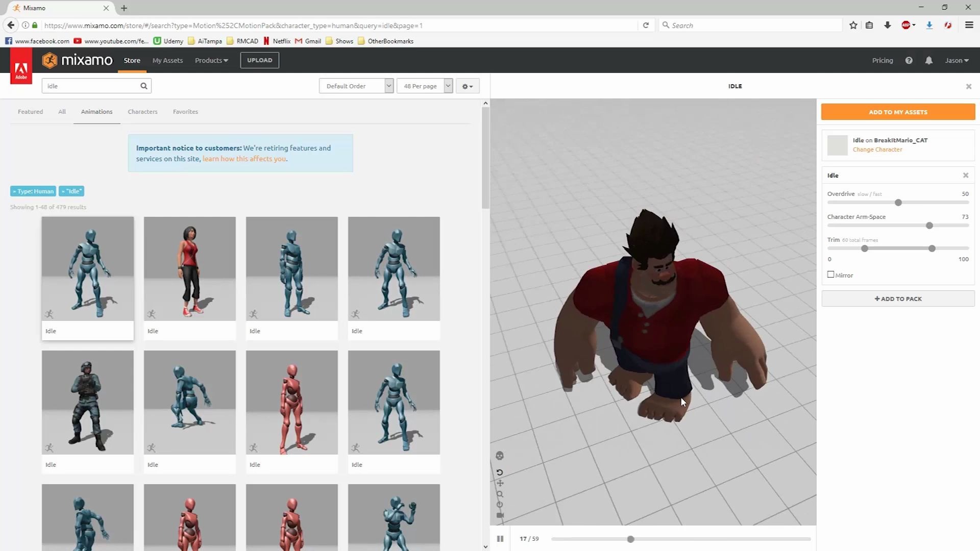This screenshot has height=551, width=980.
Task: Switch to the Featured tab
Action: (x=31, y=112)
